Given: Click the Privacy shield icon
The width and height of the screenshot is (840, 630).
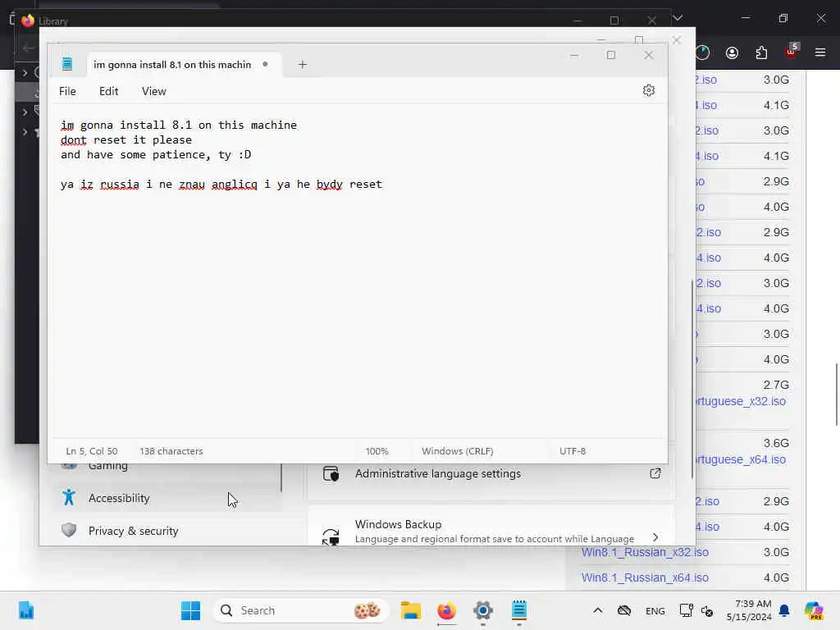Looking at the screenshot, I should pos(69,530).
